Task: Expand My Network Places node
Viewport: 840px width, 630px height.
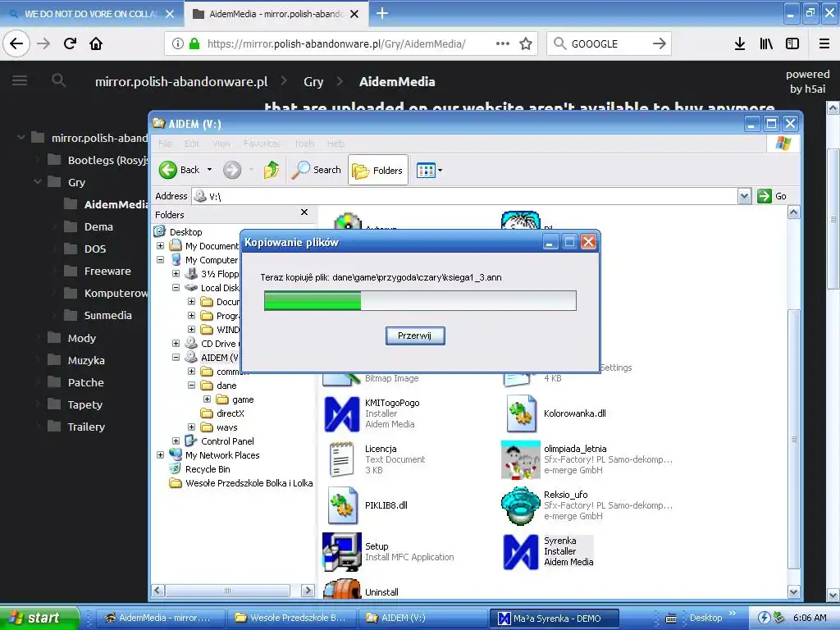Action: pos(160,454)
